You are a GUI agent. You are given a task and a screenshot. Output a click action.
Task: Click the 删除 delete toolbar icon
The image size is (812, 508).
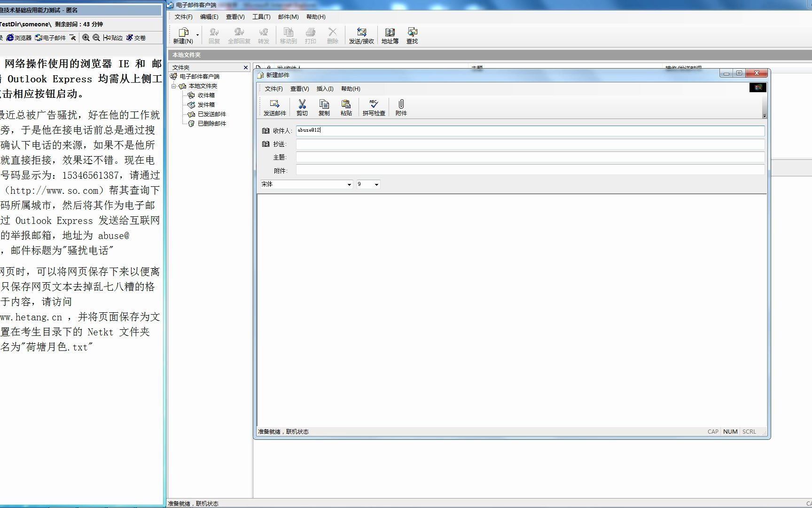(333, 35)
